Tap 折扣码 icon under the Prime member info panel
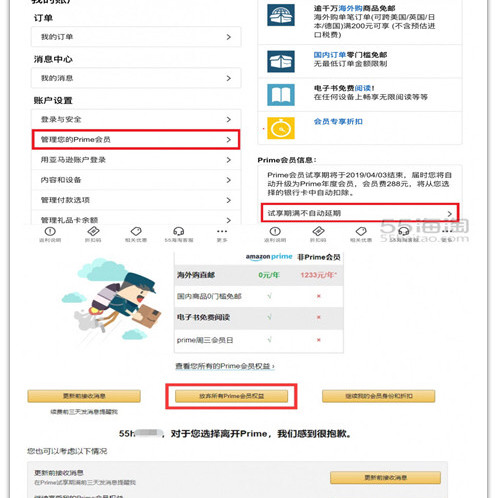Viewport: 497px width, 498px height. [318, 231]
